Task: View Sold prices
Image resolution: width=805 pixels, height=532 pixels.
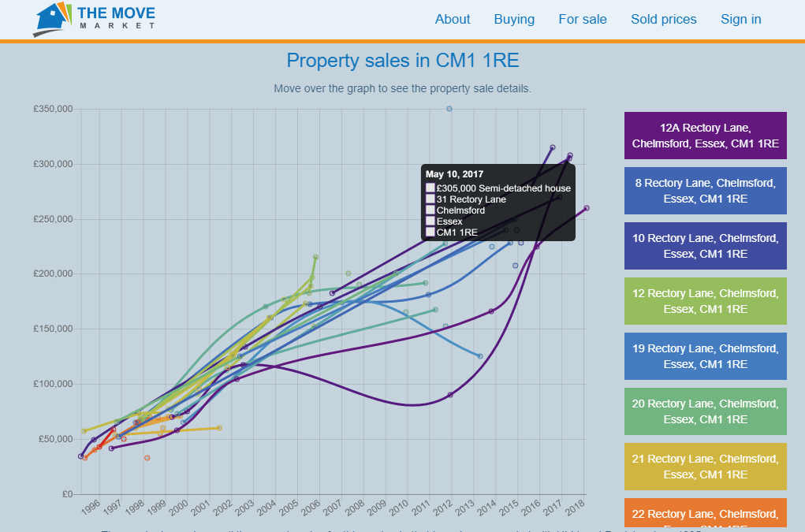Action: pos(664,19)
